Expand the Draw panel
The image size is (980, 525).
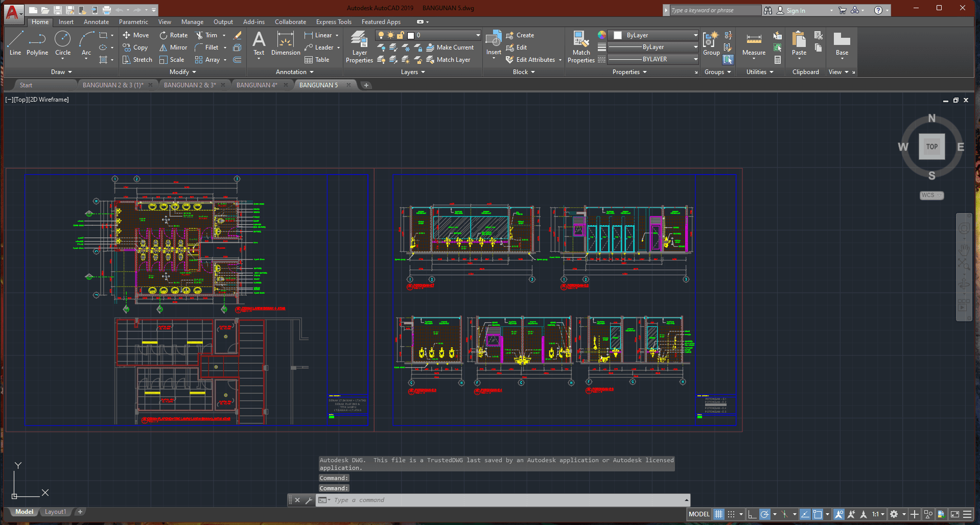61,72
